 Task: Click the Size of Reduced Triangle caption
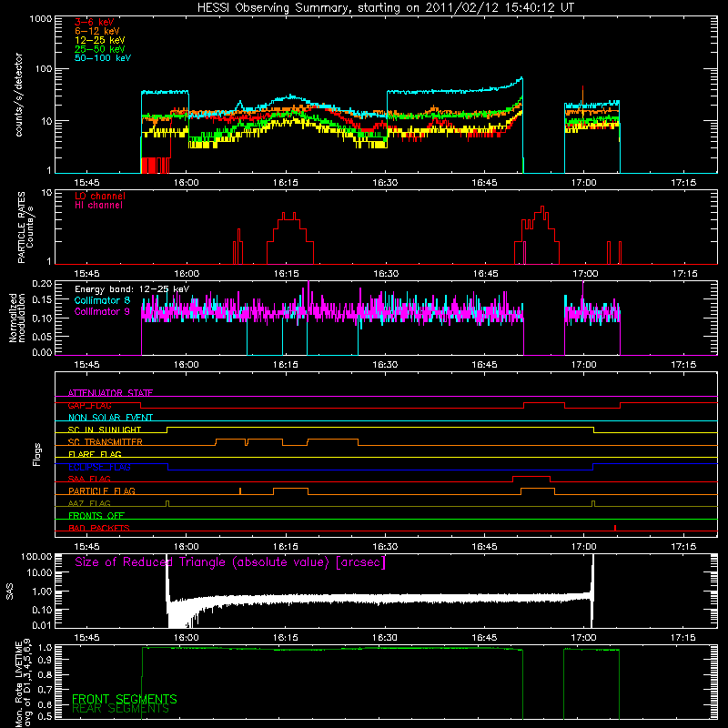click(230, 562)
